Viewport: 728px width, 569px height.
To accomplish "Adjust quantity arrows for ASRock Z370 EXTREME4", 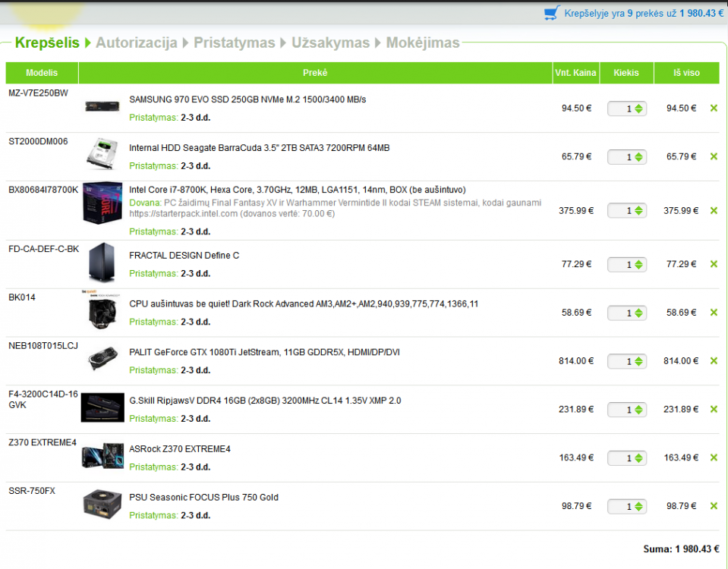I will (x=639, y=458).
